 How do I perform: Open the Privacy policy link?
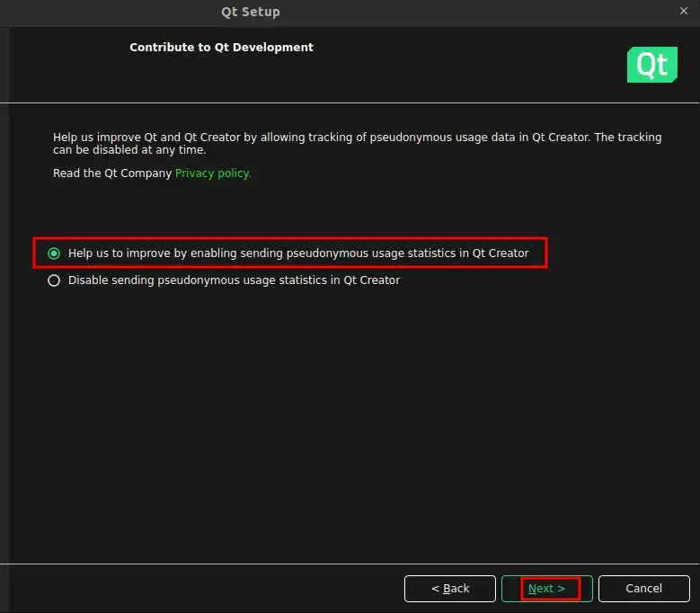point(213,173)
